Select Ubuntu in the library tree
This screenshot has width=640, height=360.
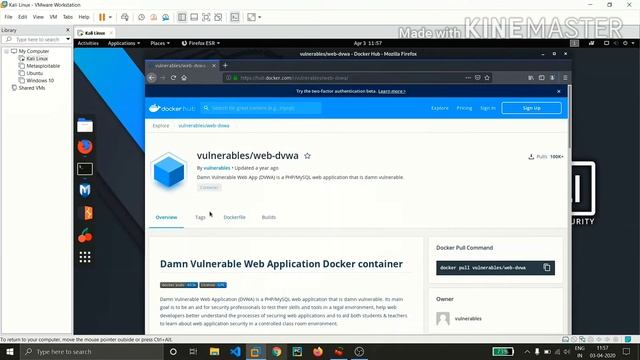click(x=34, y=73)
